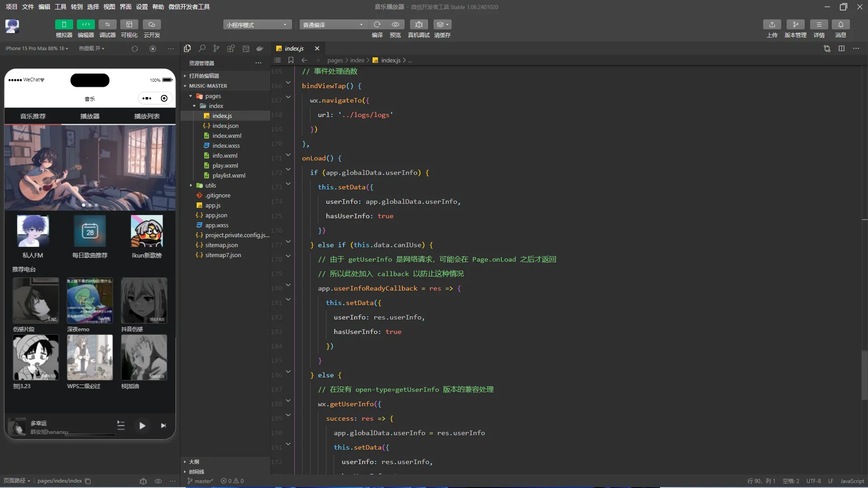This screenshot has height=488, width=868.
Task: Click the upload icon
Action: pos(772,24)
